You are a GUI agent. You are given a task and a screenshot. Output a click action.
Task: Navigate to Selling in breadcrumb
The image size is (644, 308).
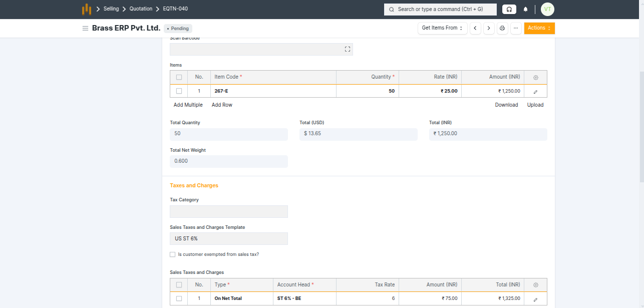pos(111,9)
